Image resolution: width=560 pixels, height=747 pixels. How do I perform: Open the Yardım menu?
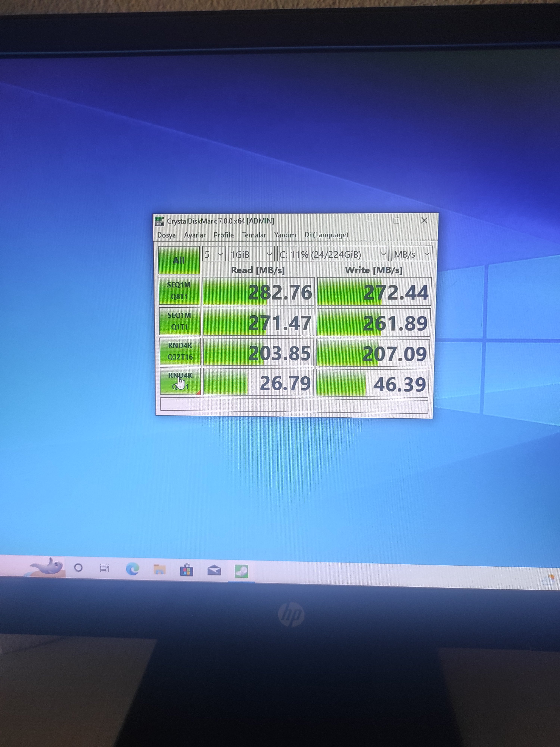(x=285, y=235)
